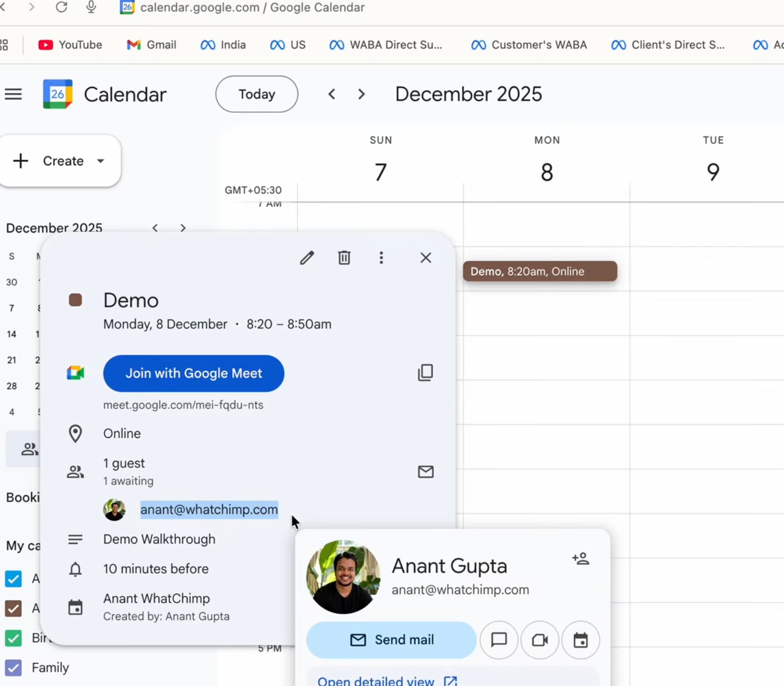Click Anant Gupta's profile photo in the card

pos(343,577)
